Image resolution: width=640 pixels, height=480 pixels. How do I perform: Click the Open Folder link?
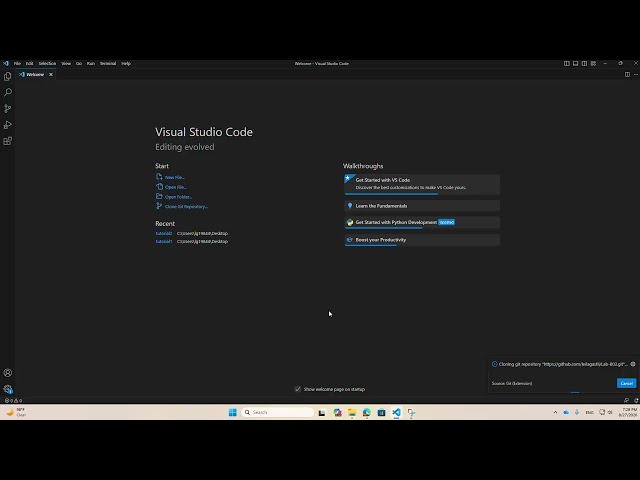coord(174,197)
